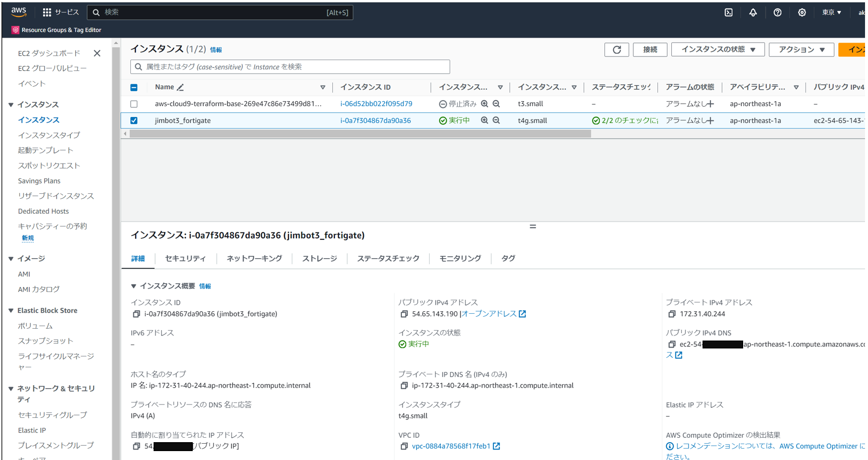
Task: Click the 情報 link beside インスタンス heading
Action: tap(216, 50)
